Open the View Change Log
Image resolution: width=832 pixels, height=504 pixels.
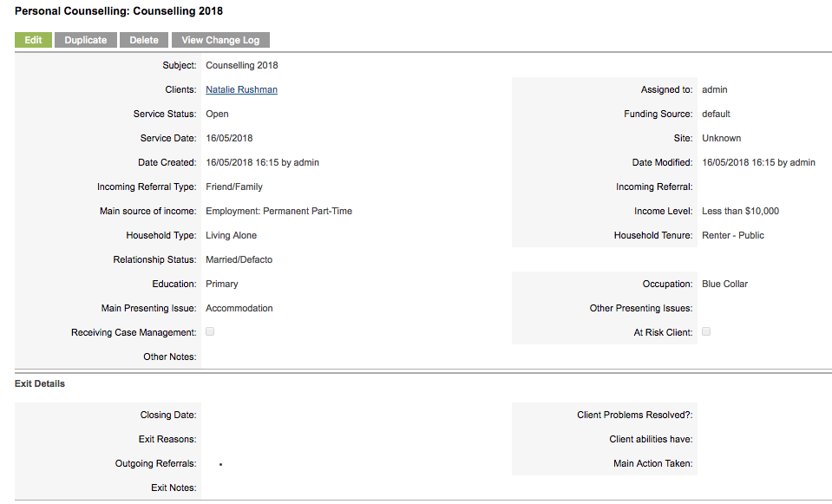220,40
